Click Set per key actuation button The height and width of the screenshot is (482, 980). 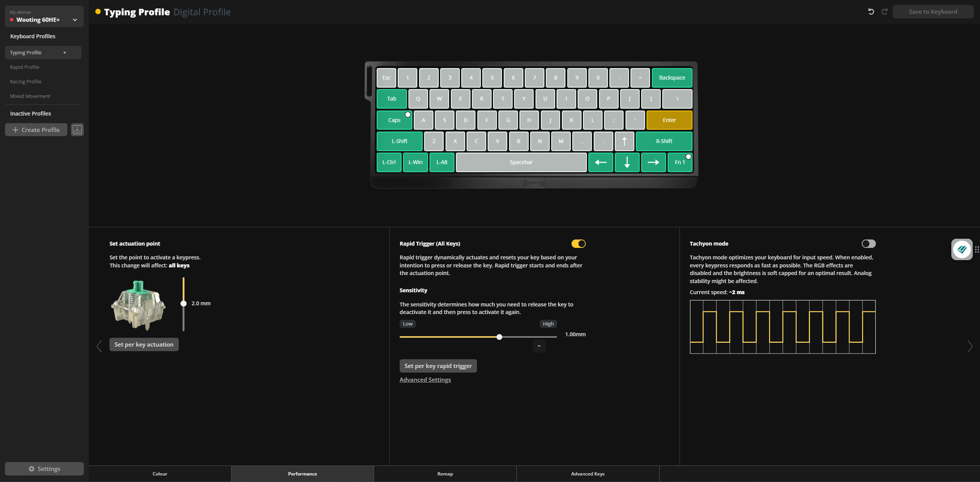pyautogui.click(x=144, y=344)
